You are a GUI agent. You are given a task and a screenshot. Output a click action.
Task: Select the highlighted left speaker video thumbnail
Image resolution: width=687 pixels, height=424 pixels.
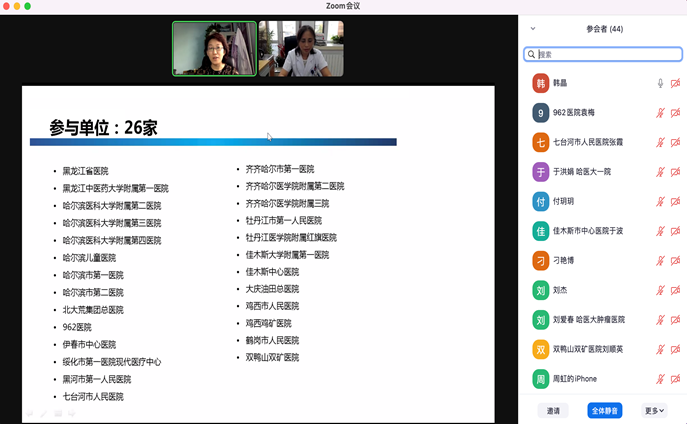point(214,49)
